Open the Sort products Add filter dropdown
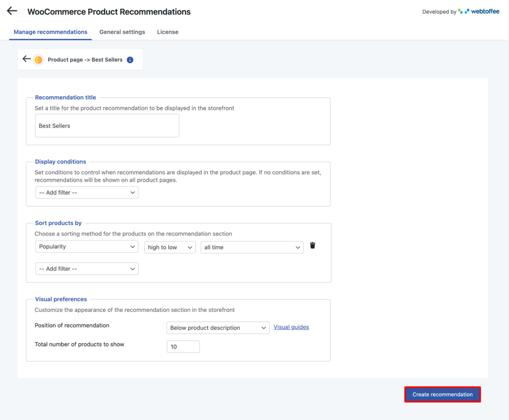The width and height of the screenshot is (509, 420). click(87, 268)
